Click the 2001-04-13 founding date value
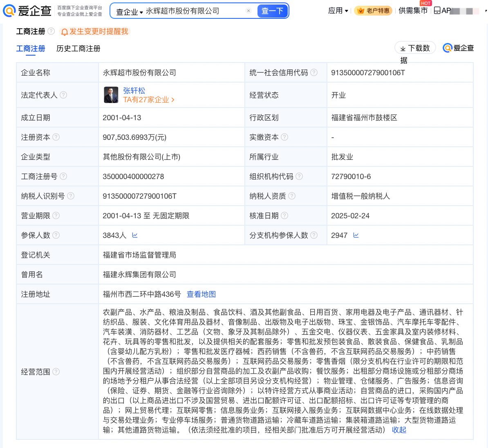Image resolution: width=488 pixels, height=448 pixels. [x=122, y=118]
